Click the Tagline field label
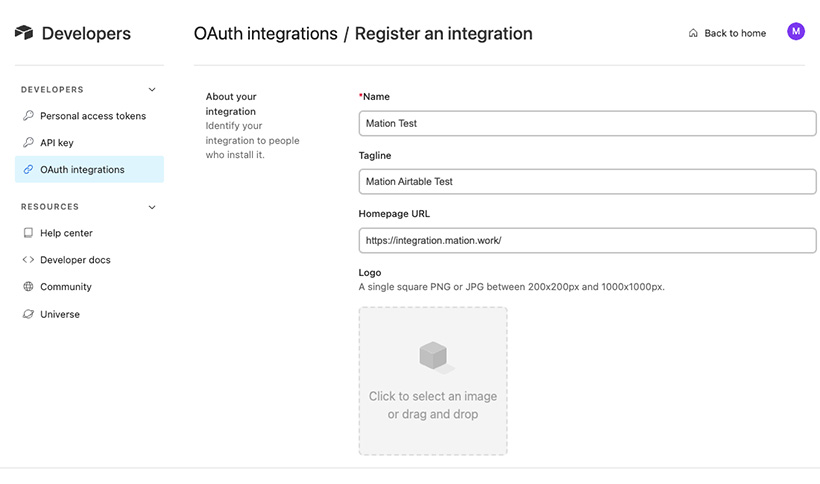This screenshot has height=484, width=820. [x=375, y=155]
